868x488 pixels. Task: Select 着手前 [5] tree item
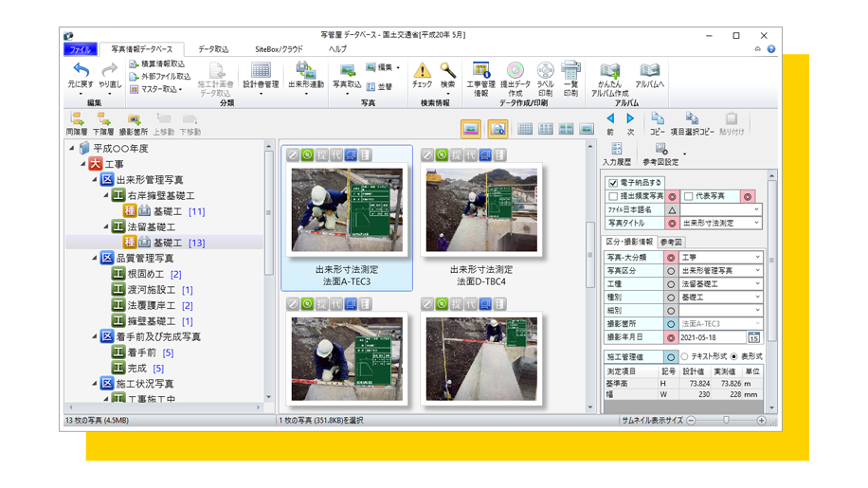coord(143,352)
